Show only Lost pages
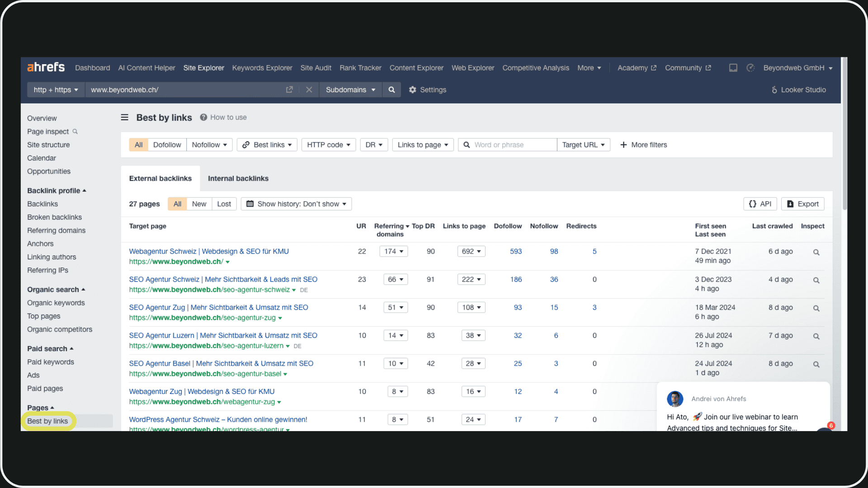The height and width of the screenshot is (488, 868). point(224,204)
